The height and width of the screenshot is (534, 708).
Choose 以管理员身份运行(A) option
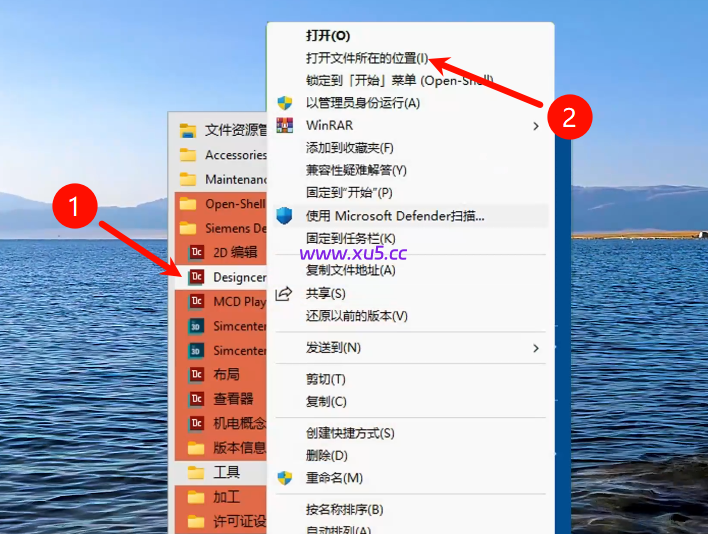coord(363,103)
